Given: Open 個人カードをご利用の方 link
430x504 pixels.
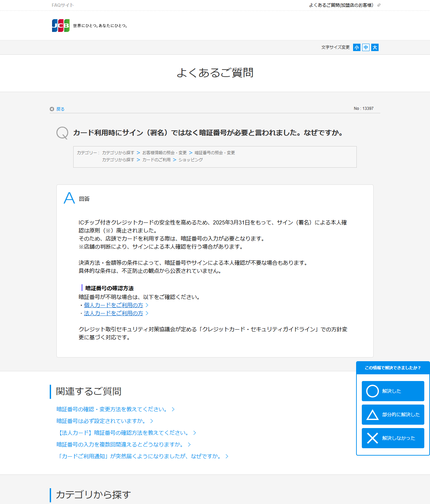Looking at the screenshot, I should pos(114,305).
